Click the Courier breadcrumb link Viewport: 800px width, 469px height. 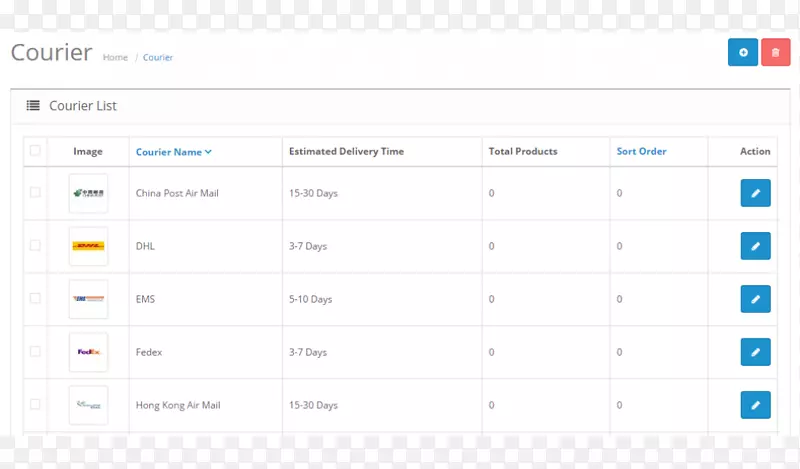158,58
